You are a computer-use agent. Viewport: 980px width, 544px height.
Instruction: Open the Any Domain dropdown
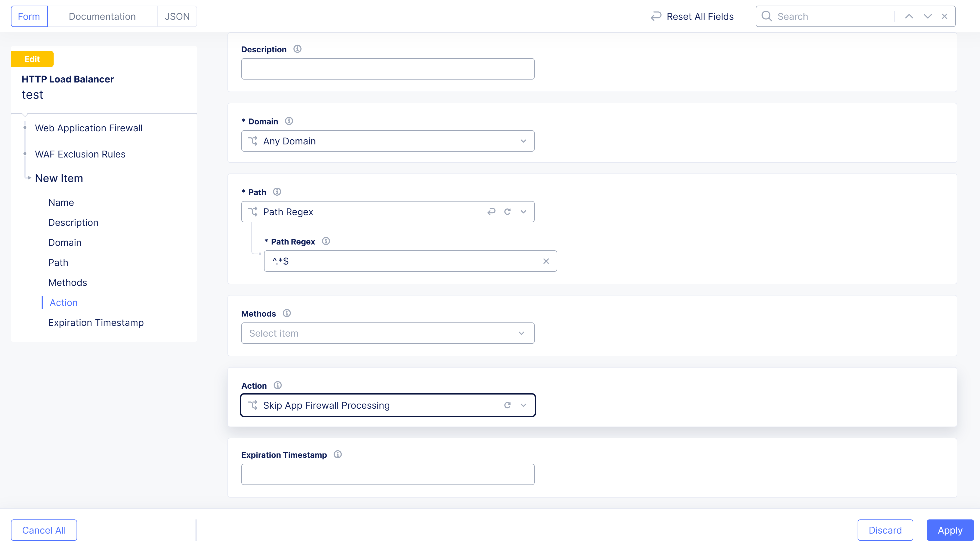coord(387,141)
